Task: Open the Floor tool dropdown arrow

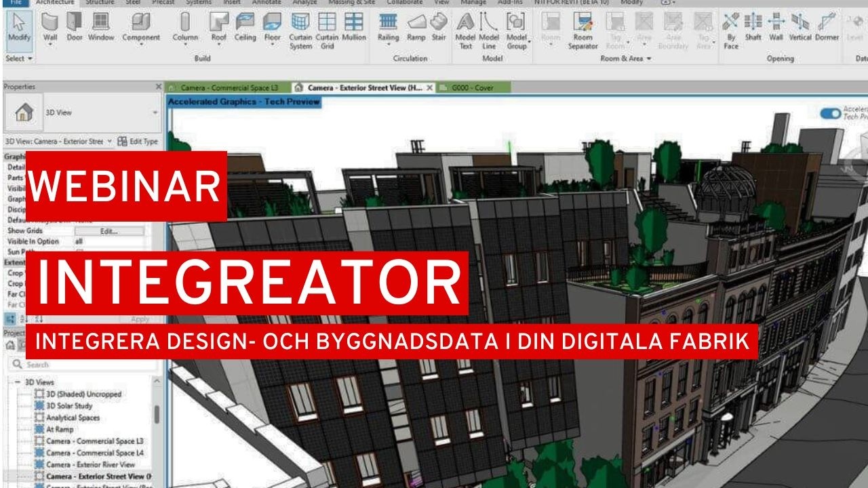Action: [x=272, y=45]
